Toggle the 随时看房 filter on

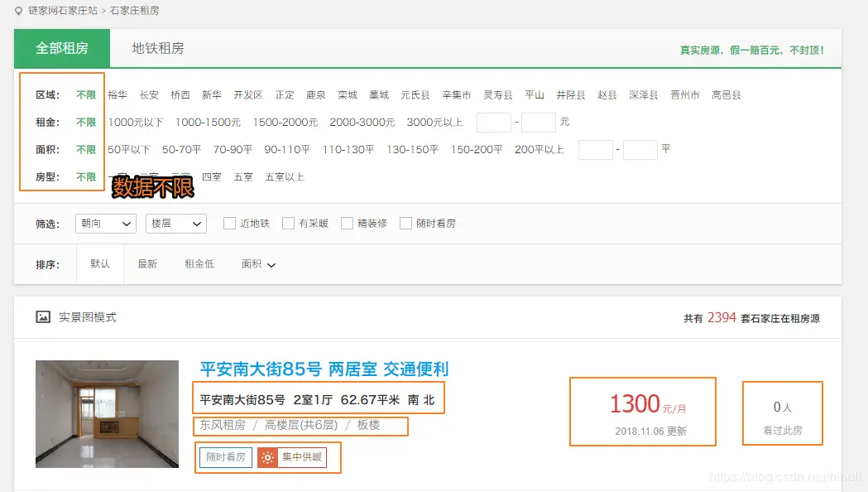pyautogui.click(x=405, y=222)
